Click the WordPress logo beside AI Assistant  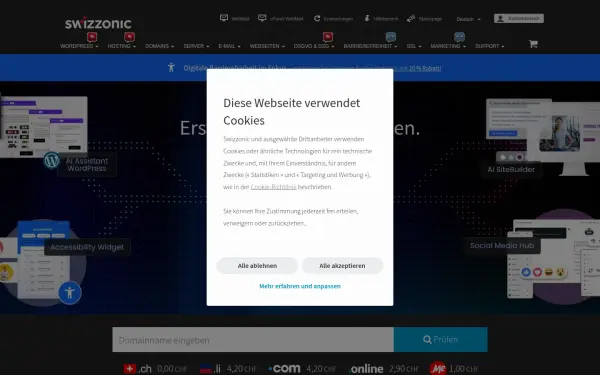(x=52, y=160)
